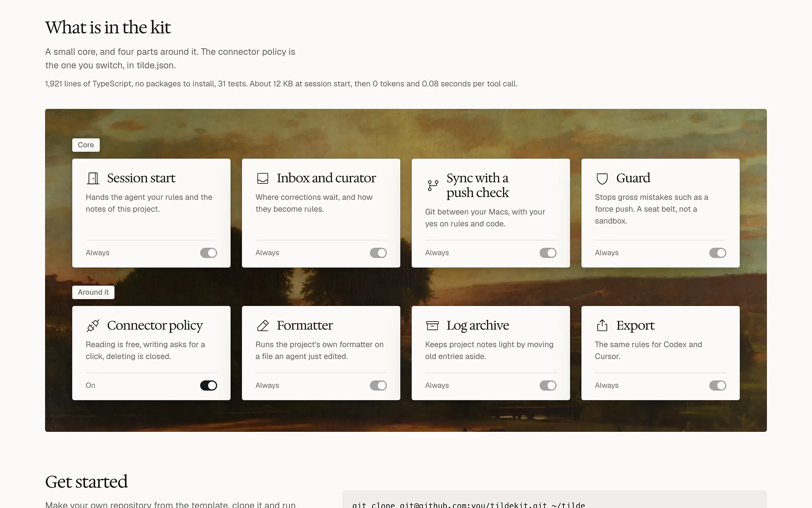This screenshot has width=812, height=508.
Task: Toggle the Inbox and curator switch
Action: pos(378,253)
